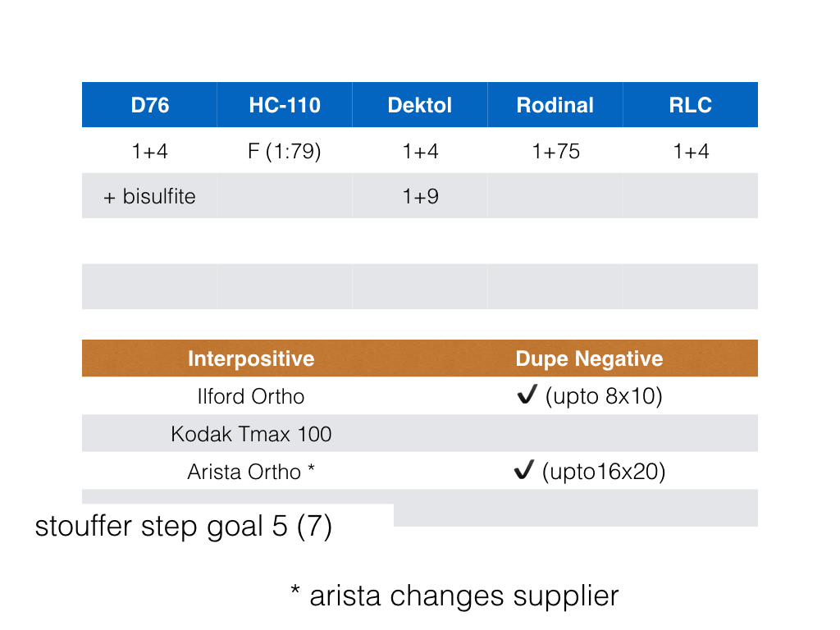Click the D76 column header
This screenshot has height=630, width=840.
(149, 105)
